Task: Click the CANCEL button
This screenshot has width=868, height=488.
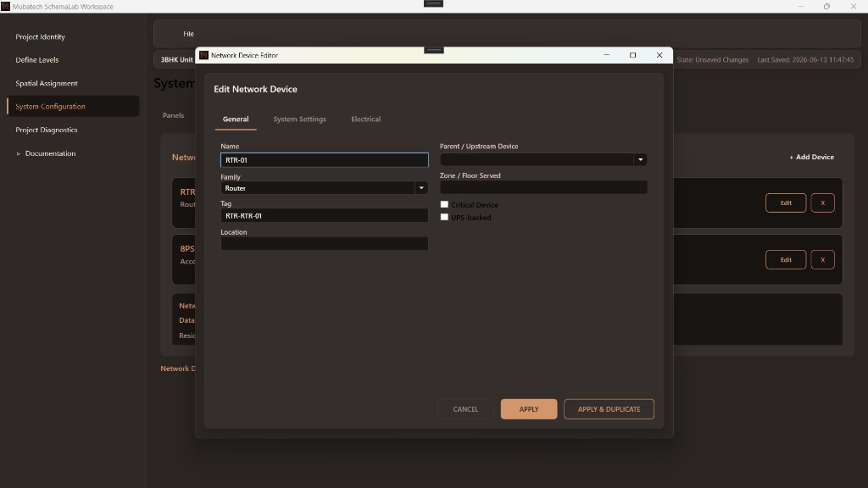Action: (465, 409)
